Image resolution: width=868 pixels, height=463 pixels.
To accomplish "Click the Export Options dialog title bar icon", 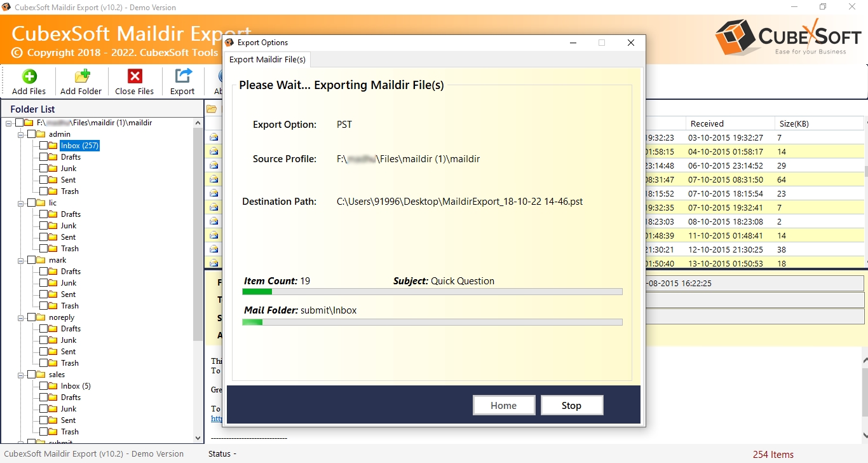I will (229, 42).
